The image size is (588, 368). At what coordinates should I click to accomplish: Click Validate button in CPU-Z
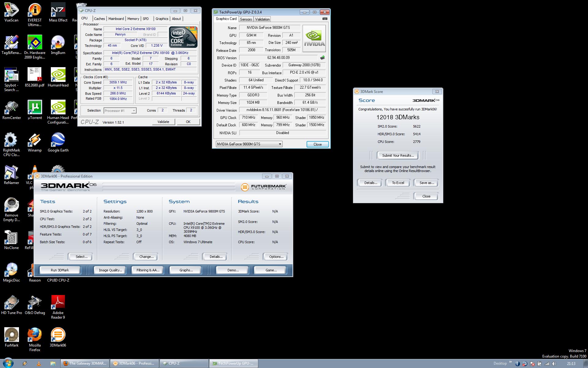(163, 122)
